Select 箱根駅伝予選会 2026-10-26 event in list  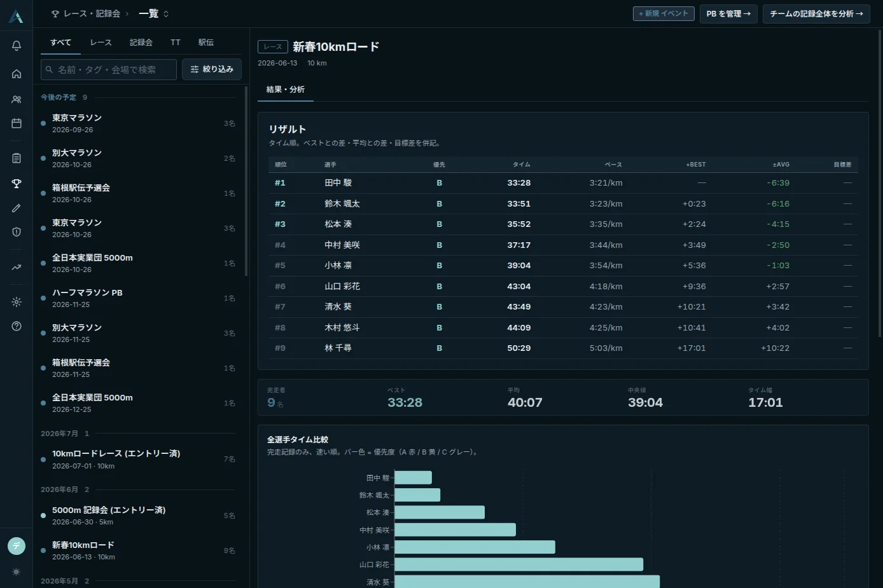coord(137,193)
